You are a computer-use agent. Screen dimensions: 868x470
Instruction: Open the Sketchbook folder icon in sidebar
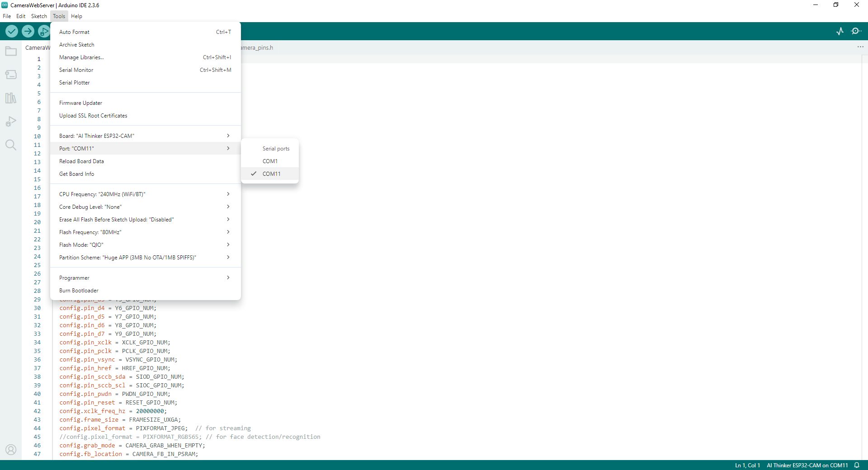[x=11, y=52]
